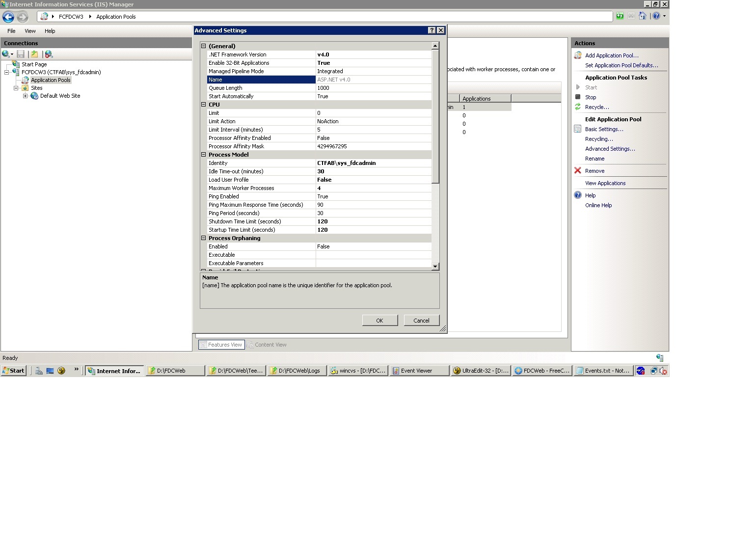Select the Enable 32-Bit Applications row

coord(319,63)
